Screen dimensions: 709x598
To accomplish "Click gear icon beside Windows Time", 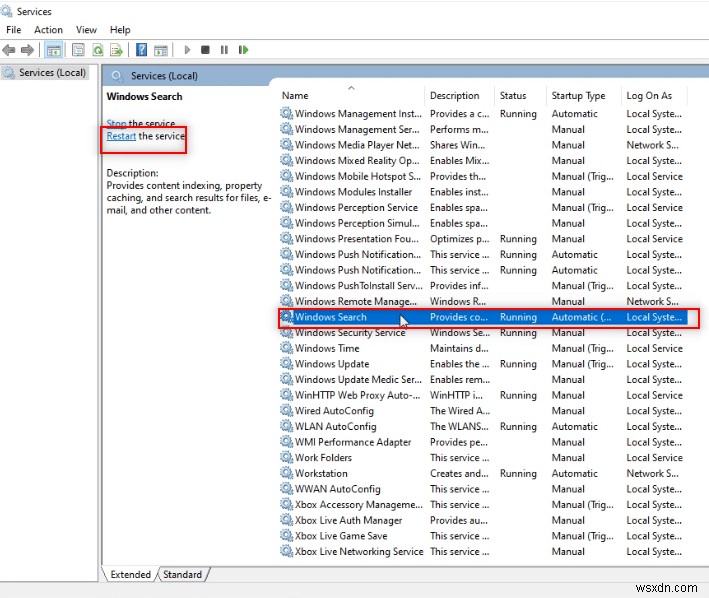I will (x=287, y=348).
